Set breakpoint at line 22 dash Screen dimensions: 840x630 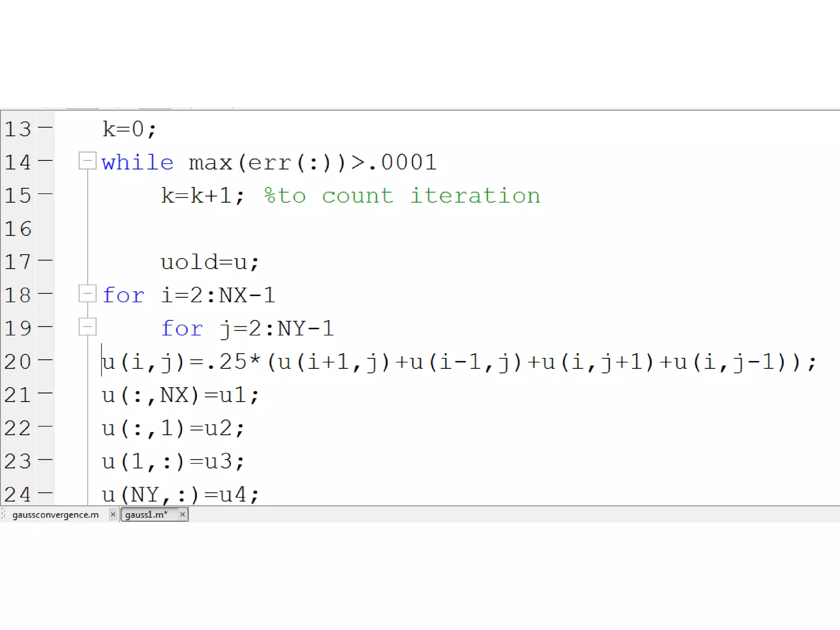(45, 426)
